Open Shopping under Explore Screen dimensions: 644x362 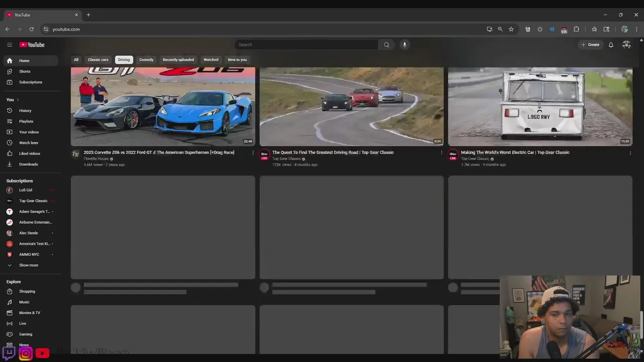pyautogui.click(x=31, y=292)
